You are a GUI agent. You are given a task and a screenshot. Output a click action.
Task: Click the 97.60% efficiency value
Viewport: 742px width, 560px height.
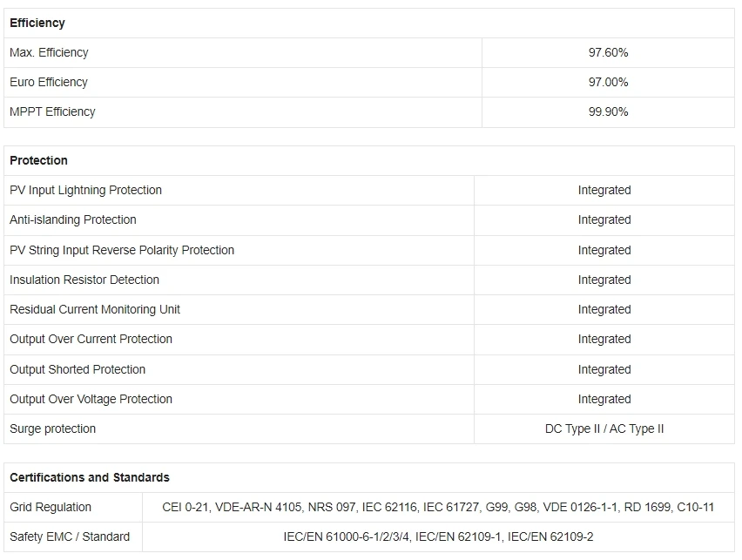coord(608,52)
